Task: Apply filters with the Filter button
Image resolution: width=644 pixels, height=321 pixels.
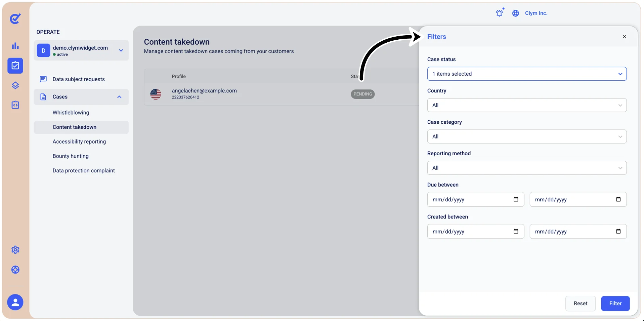Action: [615, 304]
